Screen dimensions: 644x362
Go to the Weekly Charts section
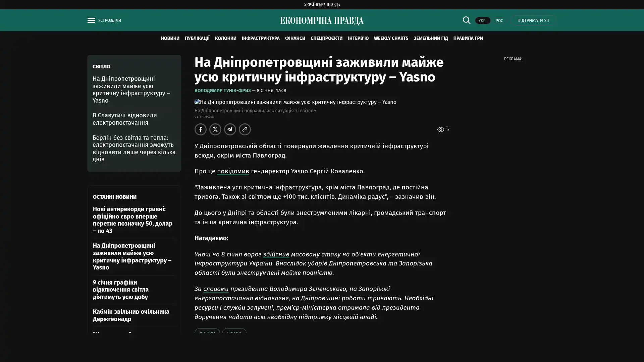pyautogui.click(x=391, y=39)
